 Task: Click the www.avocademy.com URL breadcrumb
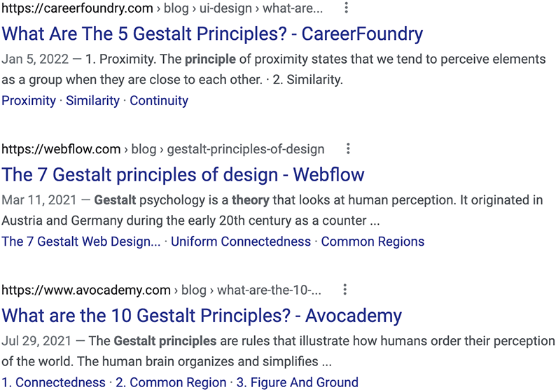(x=161, y=290)
